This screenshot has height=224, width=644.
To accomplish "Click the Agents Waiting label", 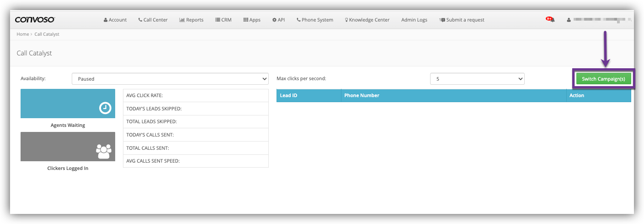I will [x=68, y=125].
